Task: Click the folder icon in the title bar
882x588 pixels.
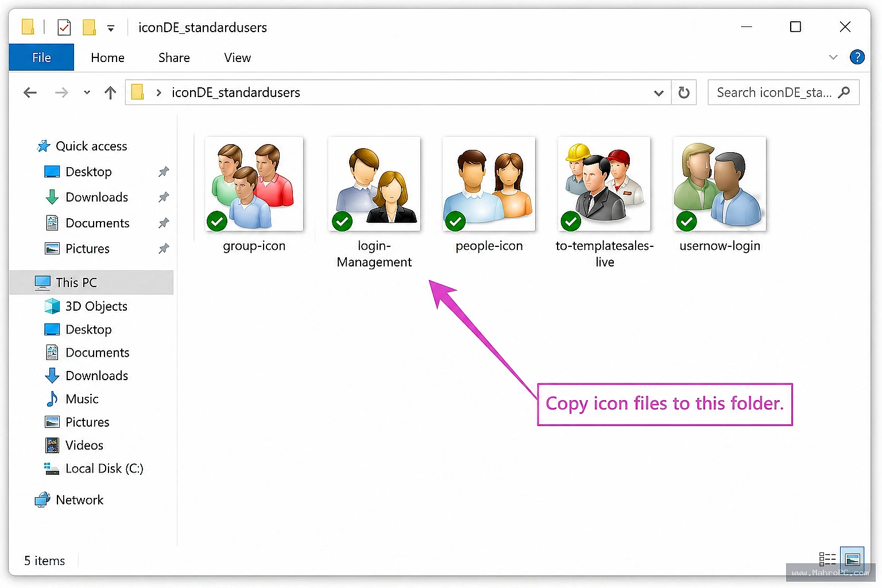Action: [28, 27]
